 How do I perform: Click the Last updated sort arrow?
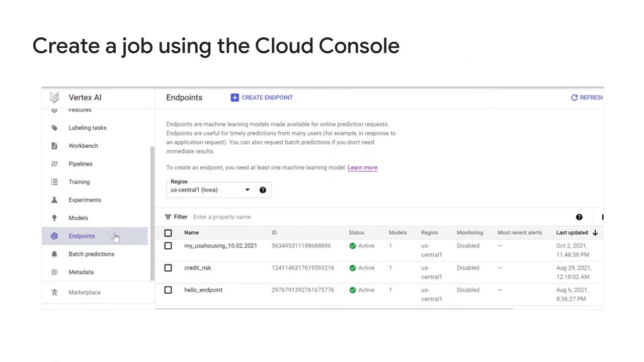(x=595, y=233)
